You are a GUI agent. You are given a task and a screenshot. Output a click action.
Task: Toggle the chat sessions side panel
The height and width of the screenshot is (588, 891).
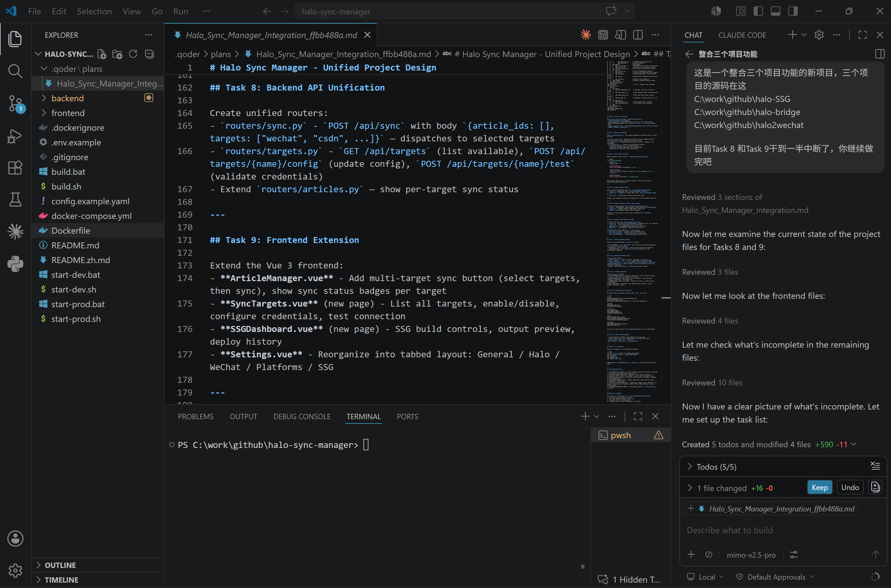(880, 54)
